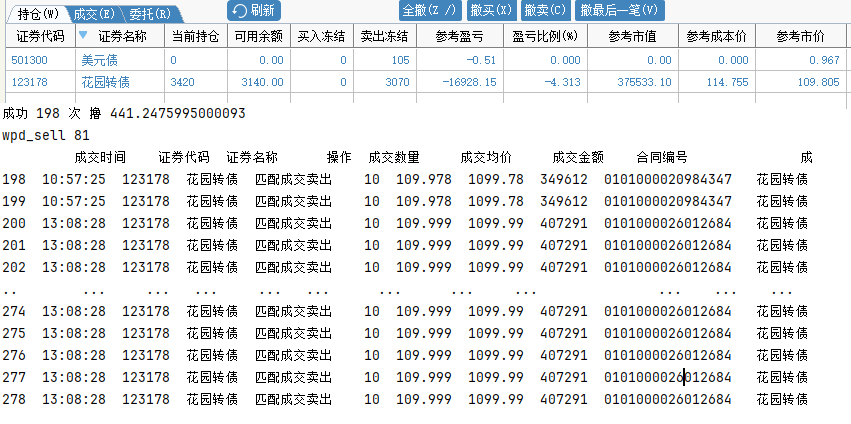This screenshot has width=851, height=424.
Task: Click the 卖出冻结 column header
Action: (385, 36)
